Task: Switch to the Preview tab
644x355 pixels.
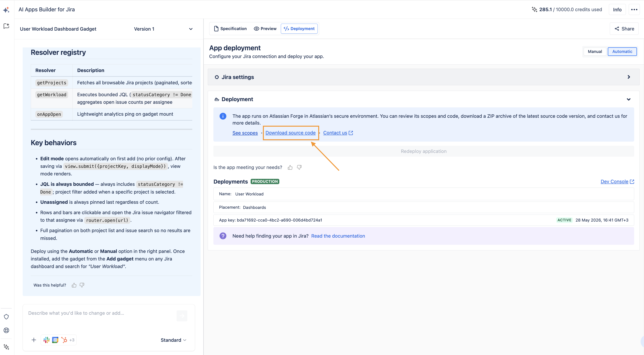Action: [x=265, y=29]
